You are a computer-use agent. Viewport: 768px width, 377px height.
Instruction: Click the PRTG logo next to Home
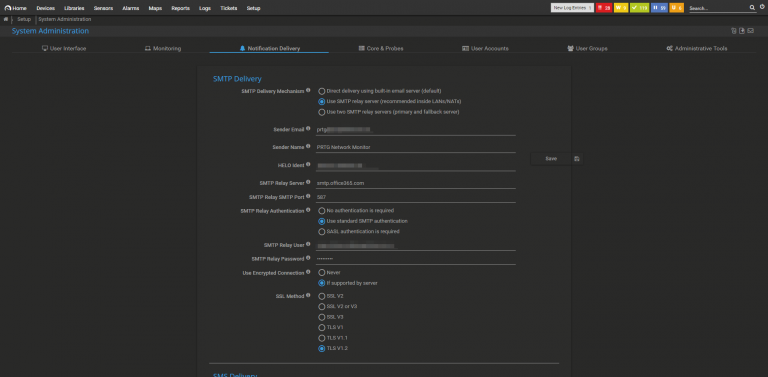pos(7,8)
